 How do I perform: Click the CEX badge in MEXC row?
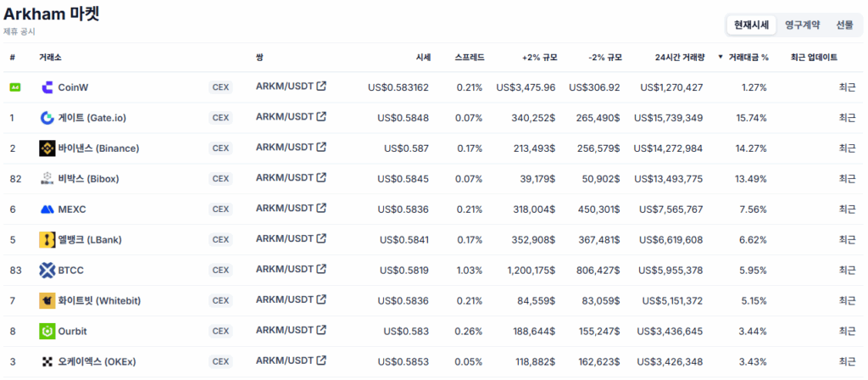(x=220, y=210)
